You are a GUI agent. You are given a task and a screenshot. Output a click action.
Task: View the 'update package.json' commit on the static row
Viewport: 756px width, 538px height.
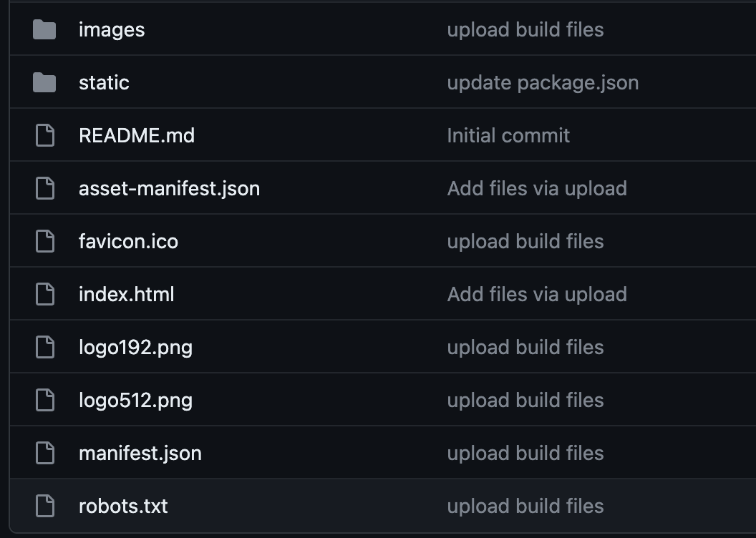tap(543, 83)
